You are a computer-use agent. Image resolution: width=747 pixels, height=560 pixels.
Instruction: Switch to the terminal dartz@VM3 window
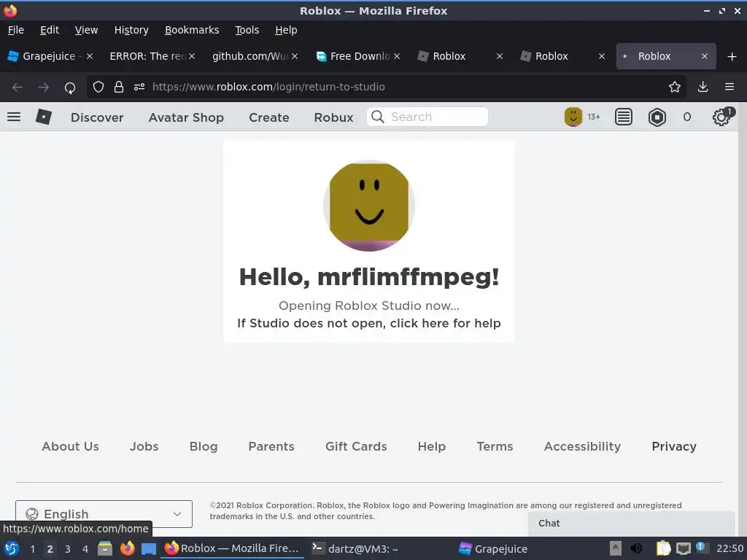pyautogui.click(x=355, y=548)
